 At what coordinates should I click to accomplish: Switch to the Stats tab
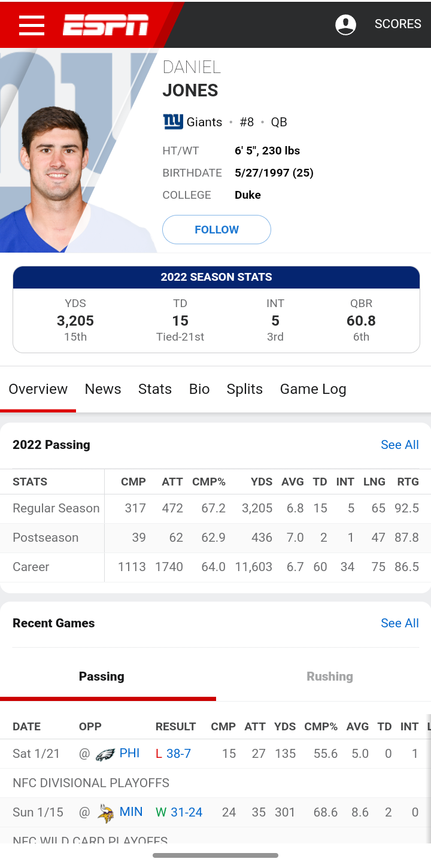[155, 389]
